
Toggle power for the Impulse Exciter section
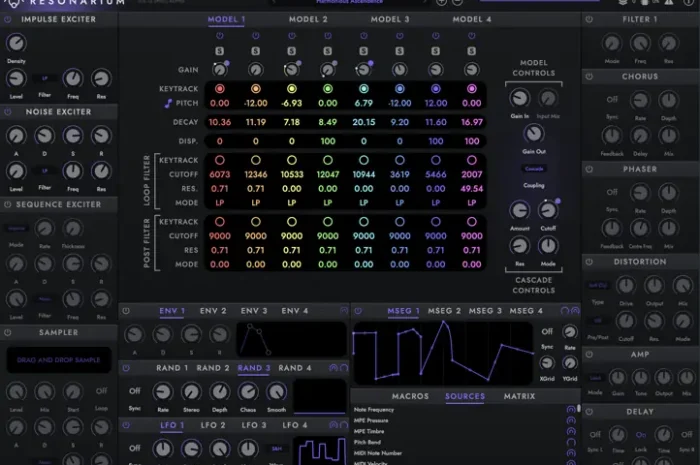coord(8,19)
